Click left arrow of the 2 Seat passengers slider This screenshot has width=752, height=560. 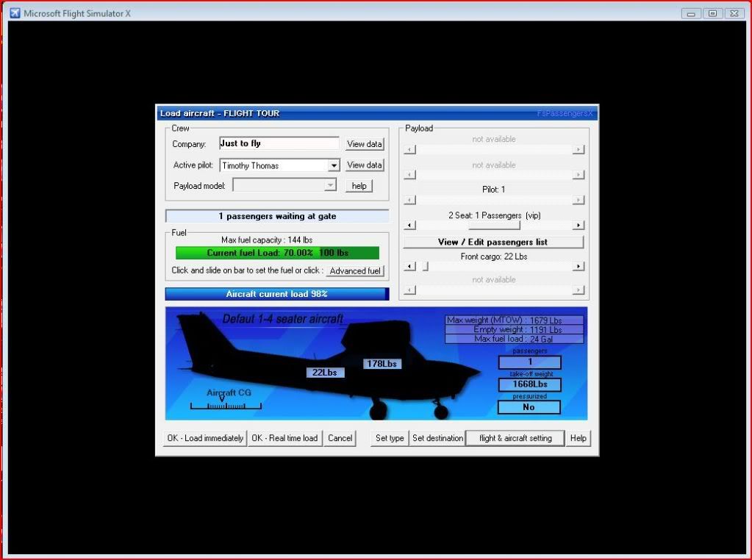click(409, 225)
